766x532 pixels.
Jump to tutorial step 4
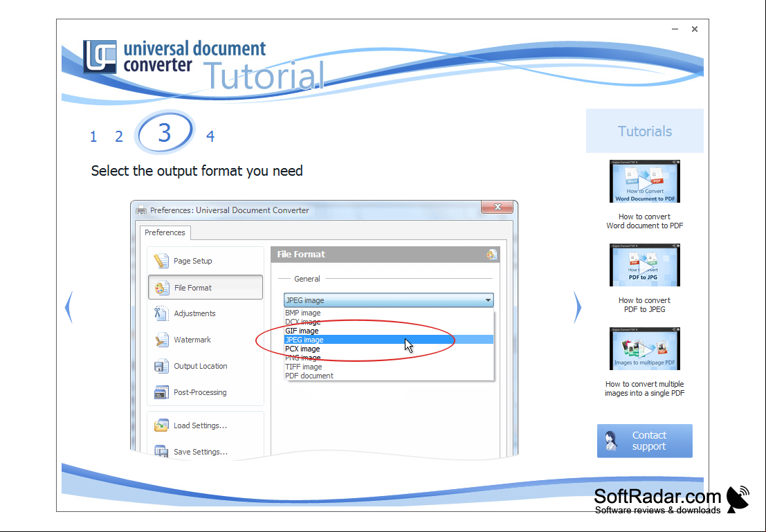pos(210,136)
